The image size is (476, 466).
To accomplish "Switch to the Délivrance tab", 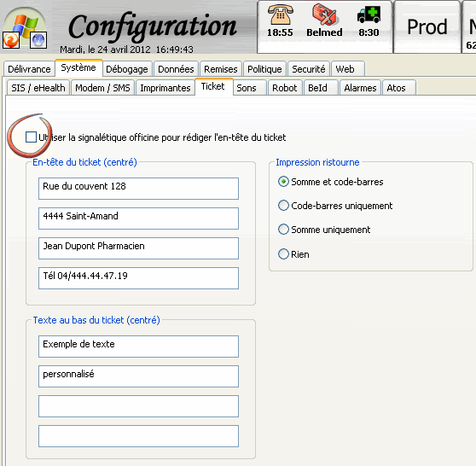I will [29, 69].
